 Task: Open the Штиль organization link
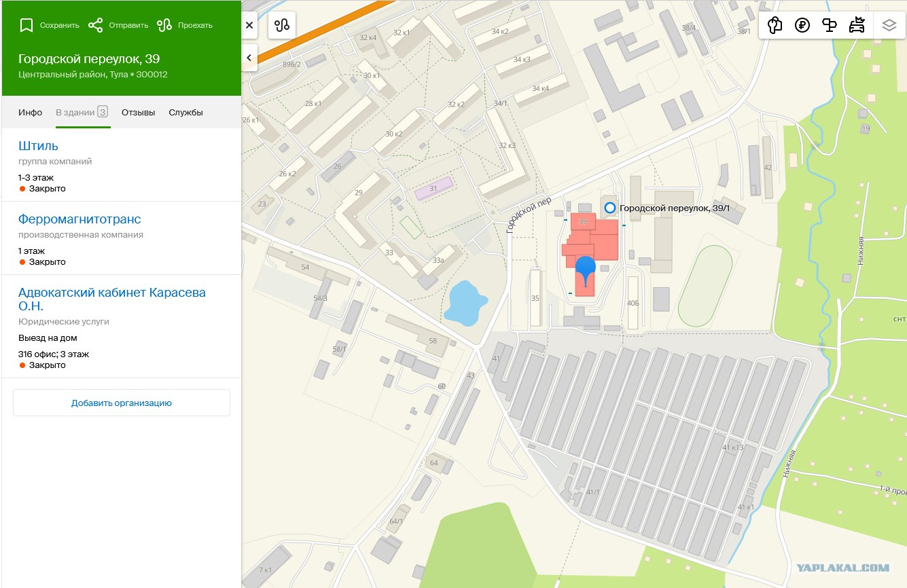click(38, 146)
